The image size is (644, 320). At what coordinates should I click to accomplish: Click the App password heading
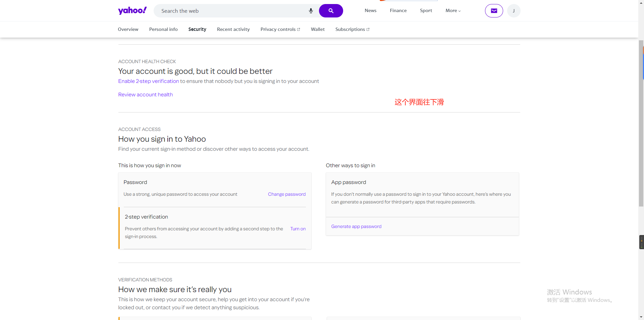(348, 182)
